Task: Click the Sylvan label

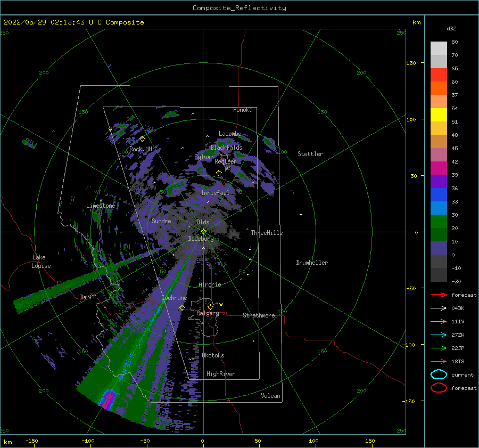Action: [x=204, y=157]
